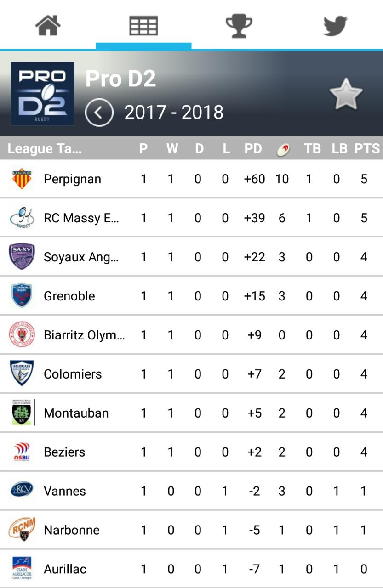
Task: Click the Soyaux Angoulême purple crest
Action: coord(22,257)
